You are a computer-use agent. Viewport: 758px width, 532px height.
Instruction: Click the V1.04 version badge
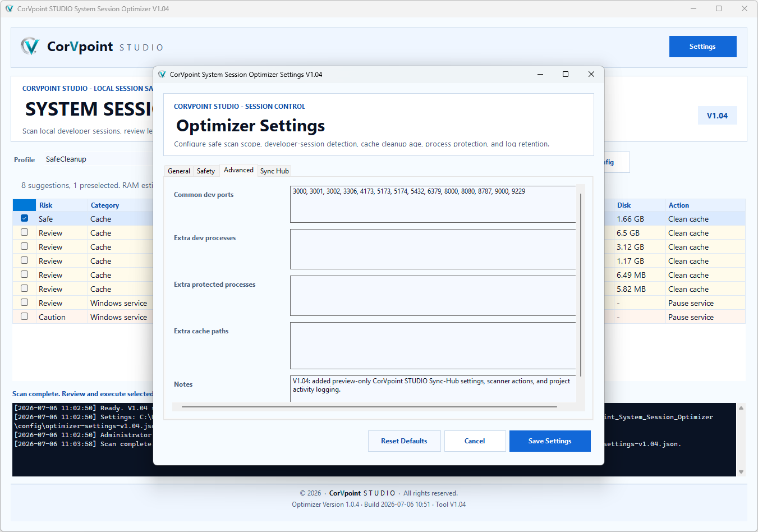coord(717,116)
